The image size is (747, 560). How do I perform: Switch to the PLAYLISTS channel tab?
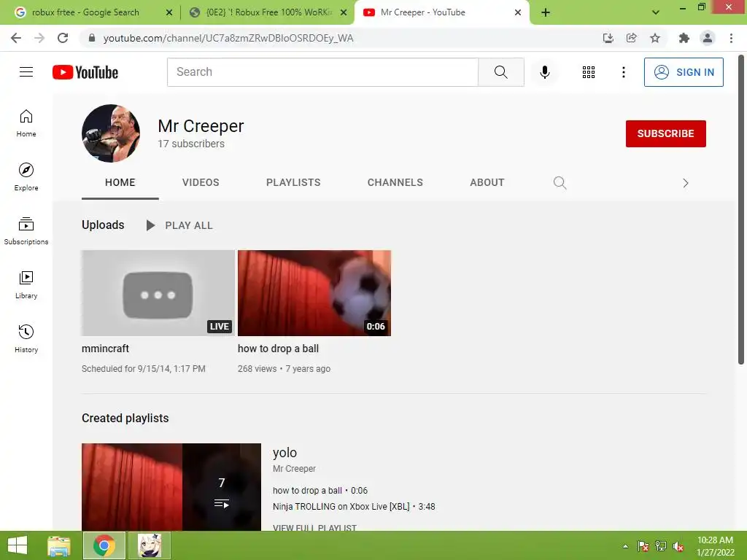pyautogui.click(x=293, y=182)
